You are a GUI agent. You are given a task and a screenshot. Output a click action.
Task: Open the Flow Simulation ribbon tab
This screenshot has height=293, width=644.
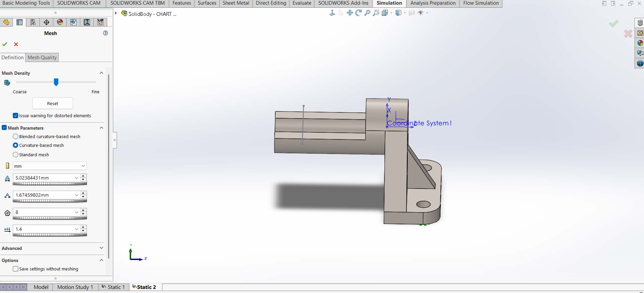click(x=481, y=3)
